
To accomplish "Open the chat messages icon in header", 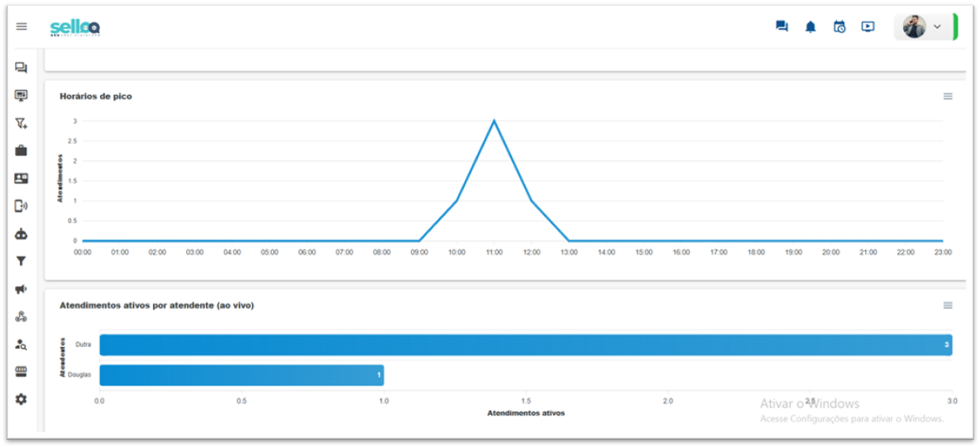I will [x=782, y=26].
